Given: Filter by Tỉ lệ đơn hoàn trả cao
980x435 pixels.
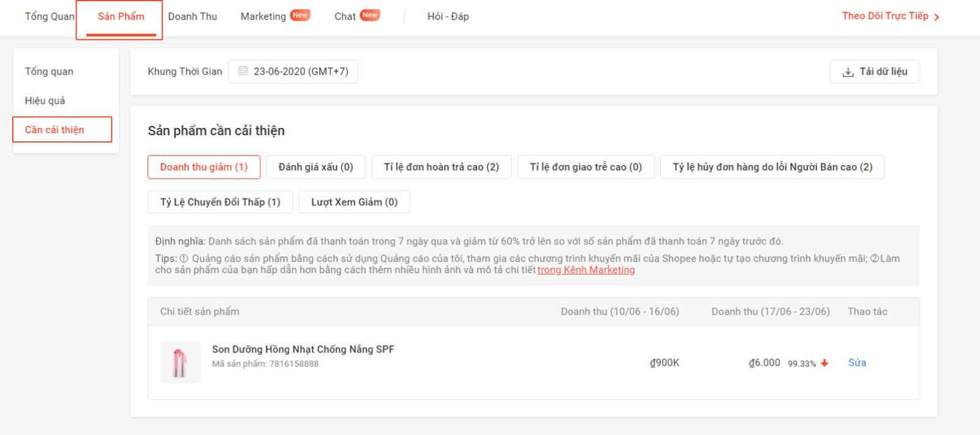Looking at the screenshot, I should coord(441,167).
